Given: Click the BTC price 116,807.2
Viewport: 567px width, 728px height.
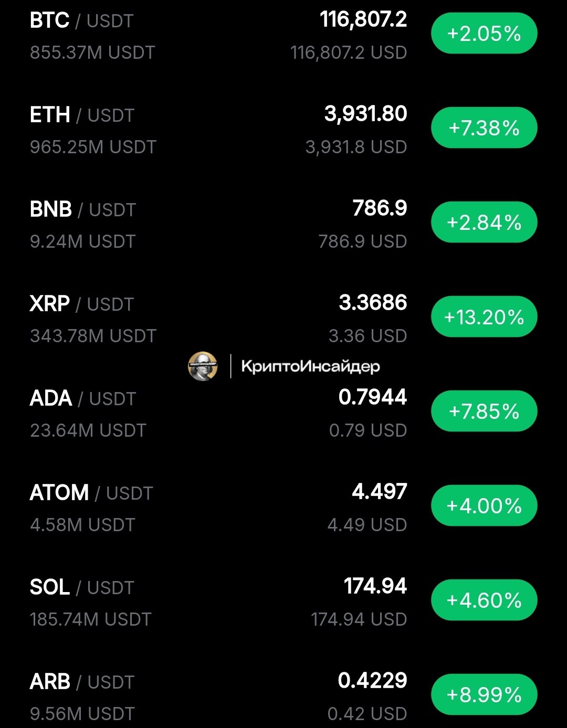Looking at the screenshot, I should 363,20.
